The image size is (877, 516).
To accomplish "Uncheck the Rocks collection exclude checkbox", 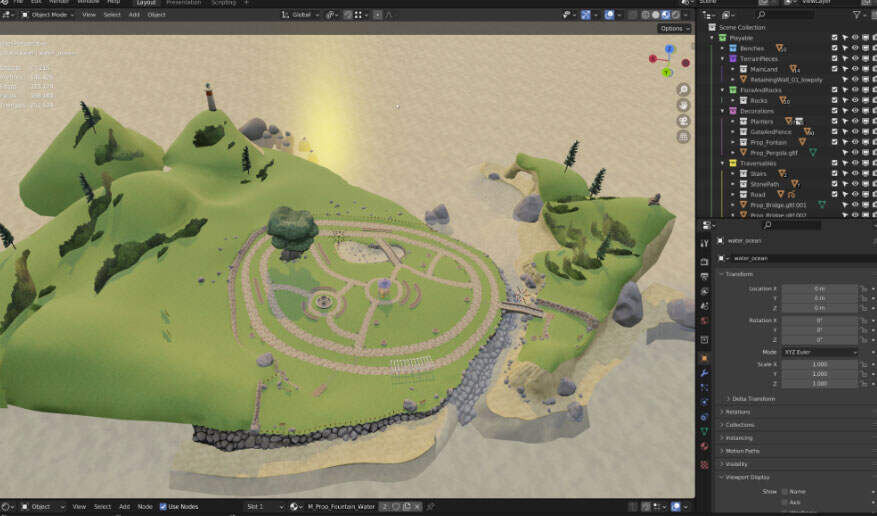I will coord(834,100).
